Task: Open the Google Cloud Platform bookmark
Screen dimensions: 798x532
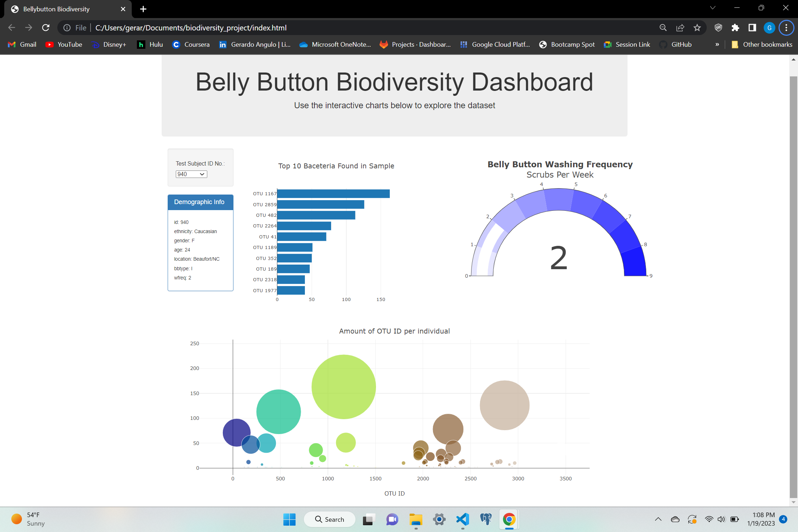Action: coord(495,45)
